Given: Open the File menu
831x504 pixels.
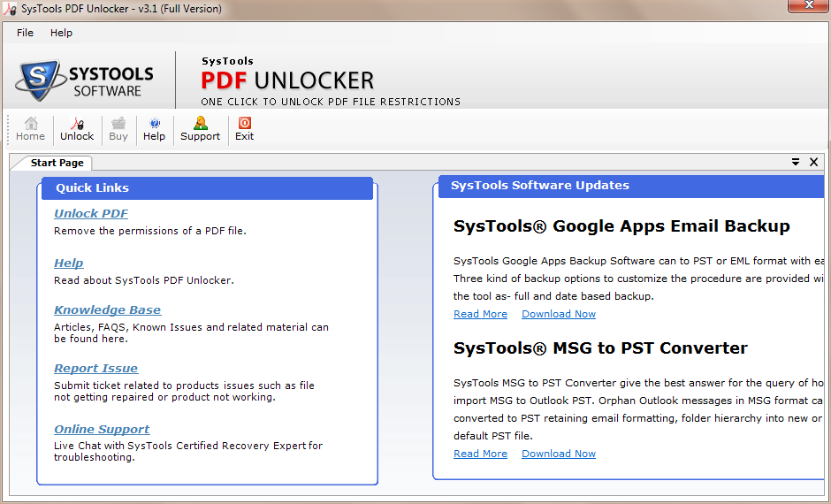Looking at the screenshot, I should point(25,33).
